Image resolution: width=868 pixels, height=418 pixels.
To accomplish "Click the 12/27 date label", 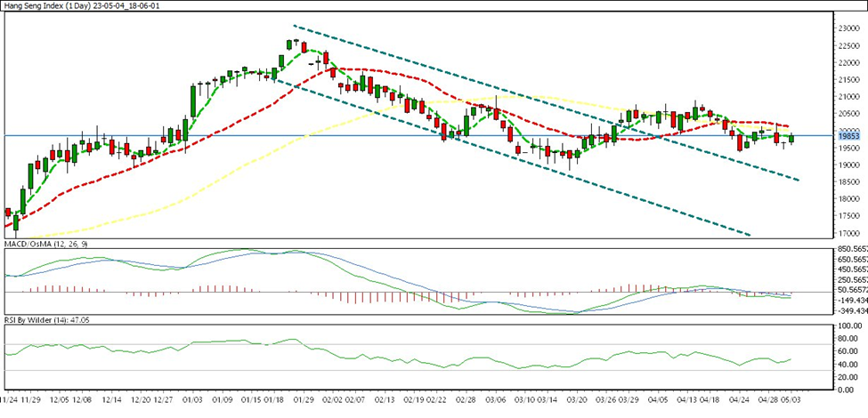I will click(x=165, y=398).
